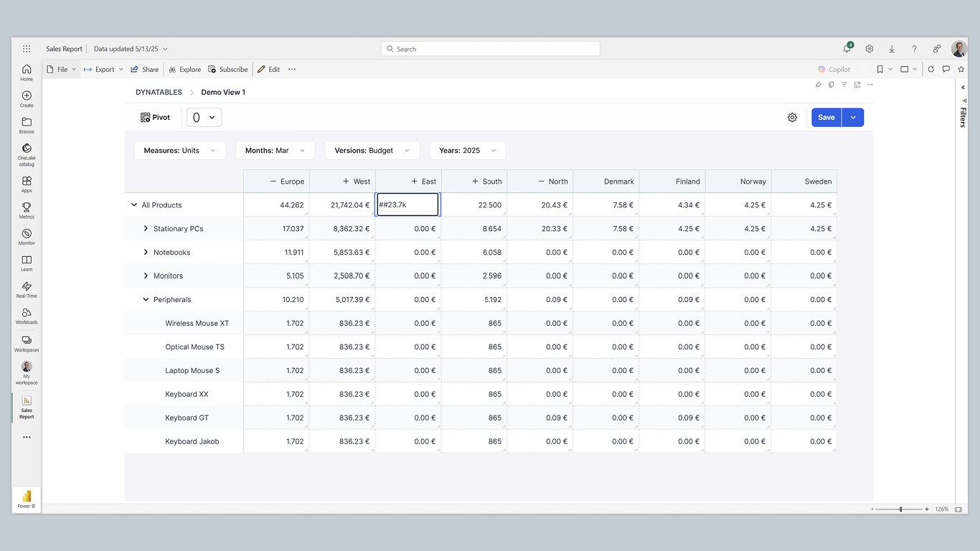
Task: Open Learn in the left sidebar
Action: click(x=27, y=263)
